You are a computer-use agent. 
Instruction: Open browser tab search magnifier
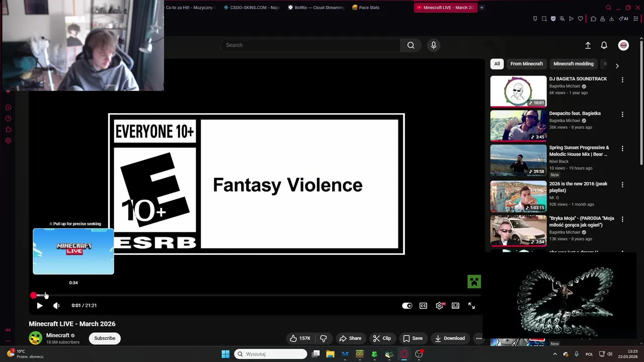608,8
